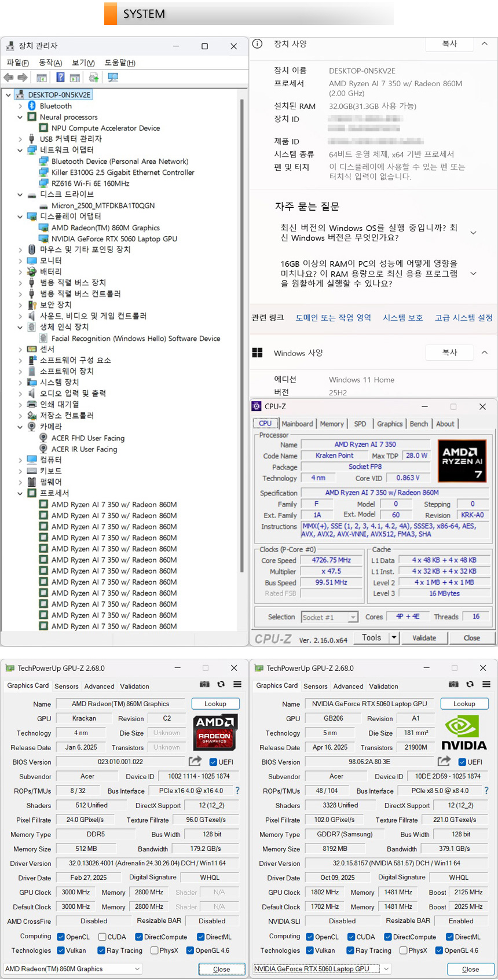
Task: Open the Socket #1 selection dropdown in CPU-Z
Action: [x=353, y=618]
